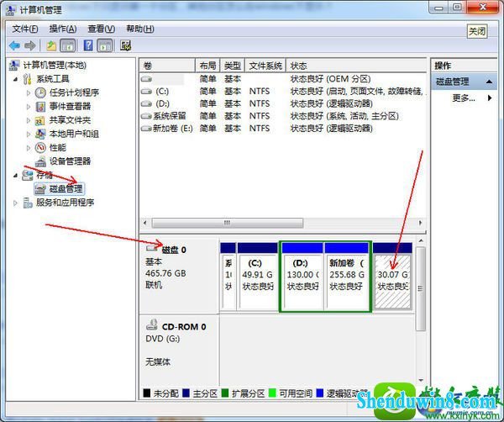The width and height of the screenshot is (504, 422).
Task: Click the Back arrow toolbar icon
Action: [x=14, y=45]
